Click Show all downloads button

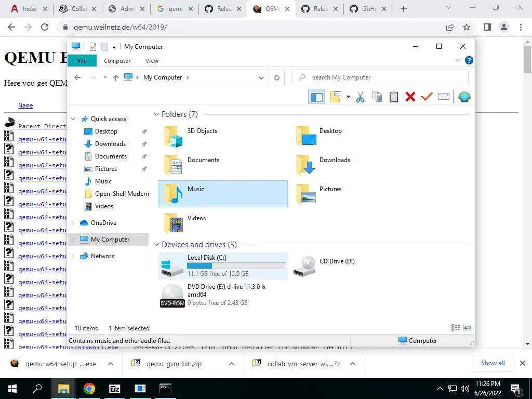[x=493, y=363]
